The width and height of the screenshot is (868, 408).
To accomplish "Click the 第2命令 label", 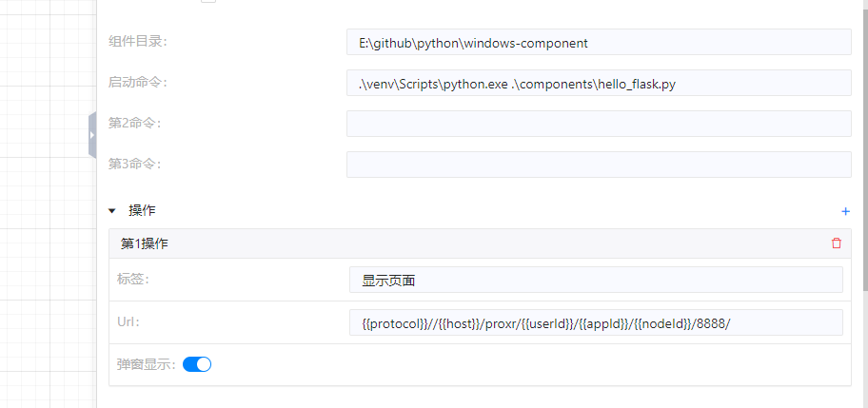I will point(134,123).
